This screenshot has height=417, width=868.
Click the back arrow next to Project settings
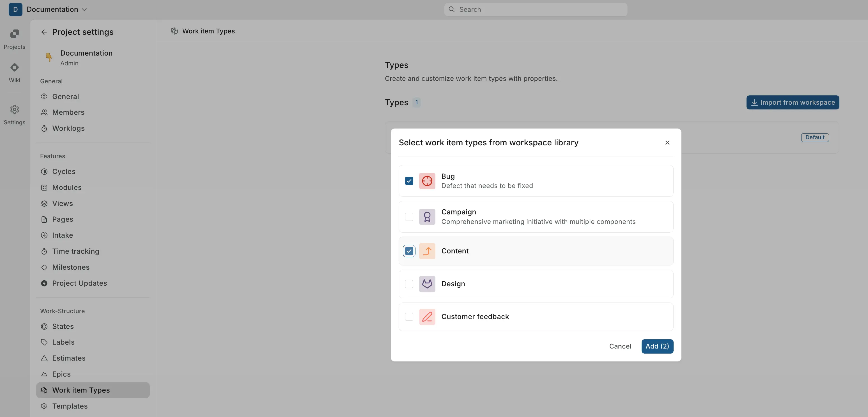click(x=44, y=32)
